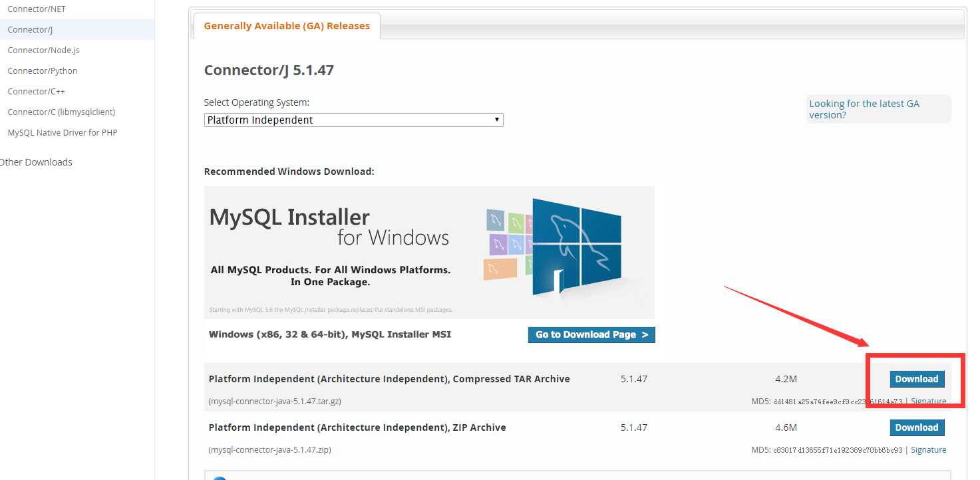
Task: Click 'Windows (x86, 32 & 64-bit), MySQL Installer MSI' text
Action: 330,334
